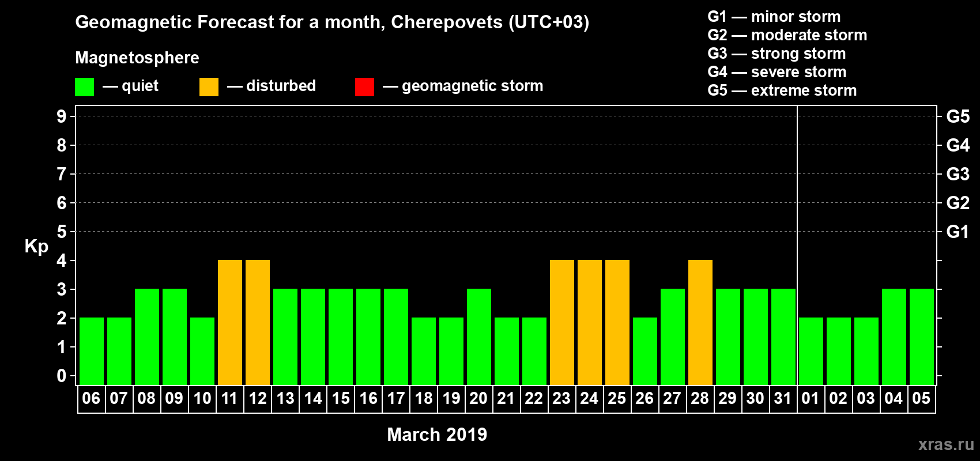Click the G3 label on the right axis

coord(958,174)
